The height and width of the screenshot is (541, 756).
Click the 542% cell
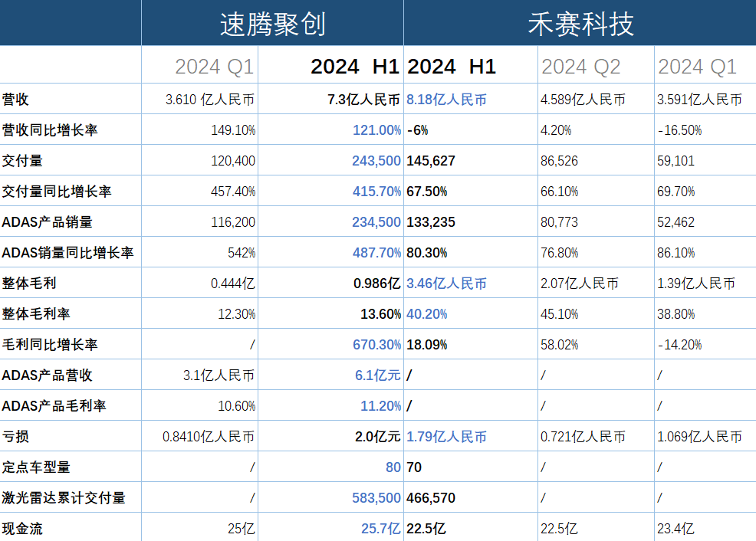click(x=199, y=252)
